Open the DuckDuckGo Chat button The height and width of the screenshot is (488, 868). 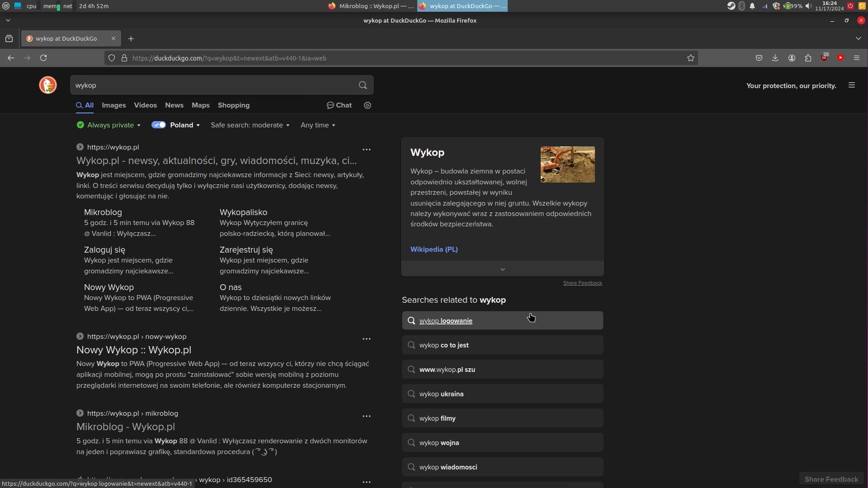339,105
